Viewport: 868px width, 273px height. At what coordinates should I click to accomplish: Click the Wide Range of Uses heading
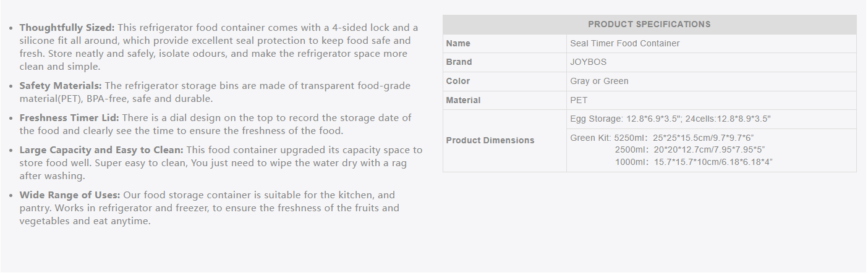(70, 195)
